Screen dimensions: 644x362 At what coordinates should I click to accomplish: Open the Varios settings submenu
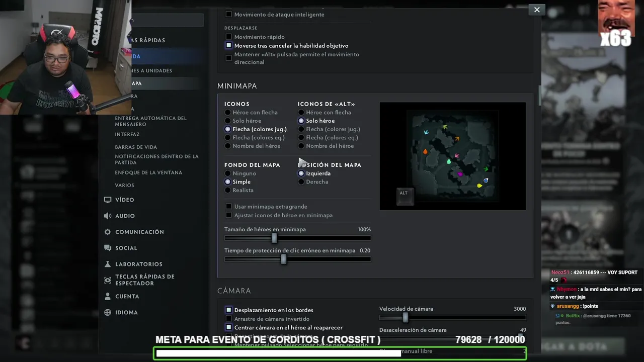pos(125,185)
